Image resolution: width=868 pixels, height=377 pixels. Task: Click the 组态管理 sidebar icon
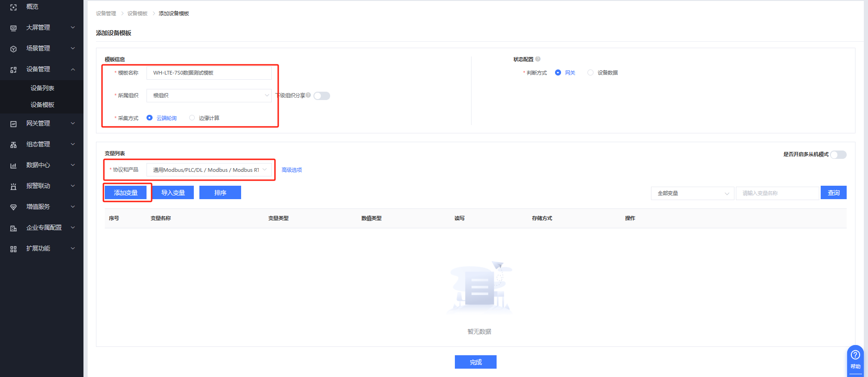point(13,145)
